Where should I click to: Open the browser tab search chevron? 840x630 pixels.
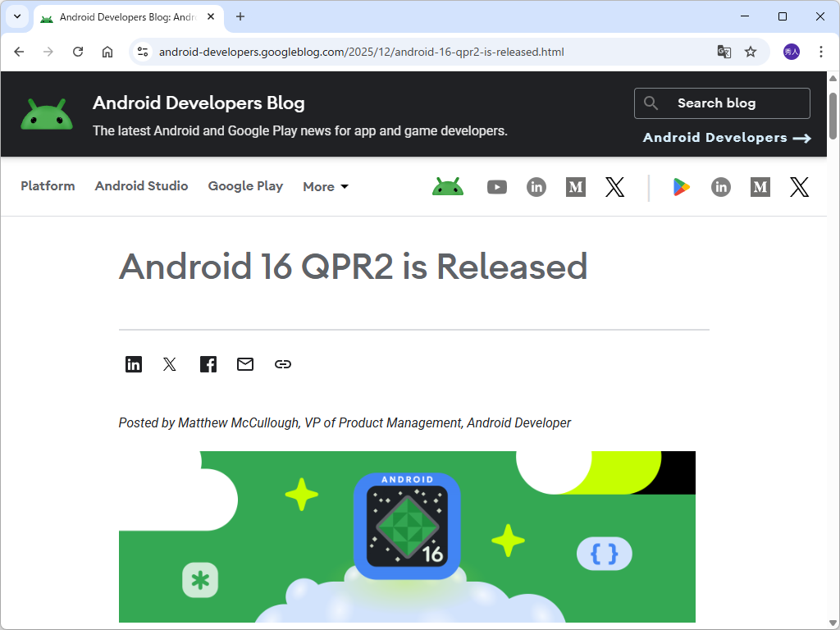[x=16, y=17]
